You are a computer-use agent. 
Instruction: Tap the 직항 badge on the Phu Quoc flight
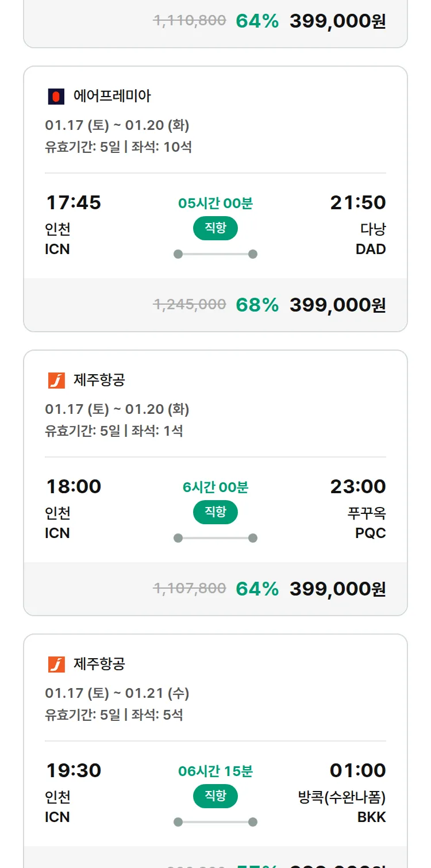coord(215,512)
